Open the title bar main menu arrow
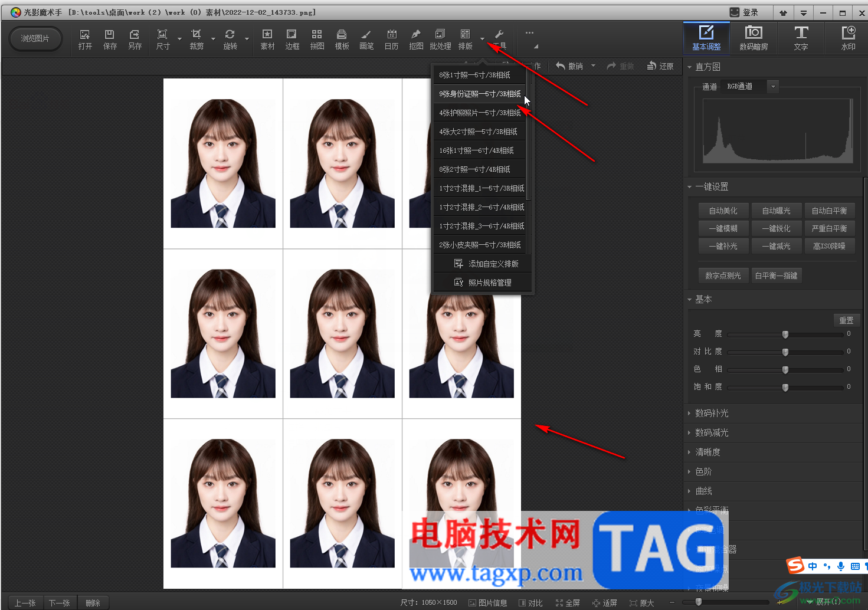This screenshot has height=610, width=868. 804,12
